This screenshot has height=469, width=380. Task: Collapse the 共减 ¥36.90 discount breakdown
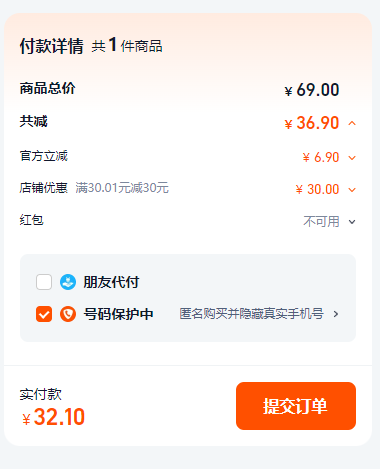352,123
